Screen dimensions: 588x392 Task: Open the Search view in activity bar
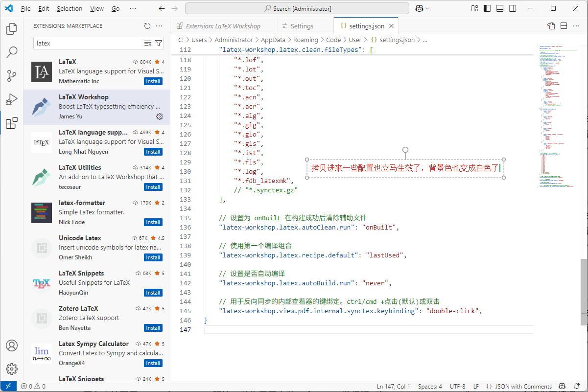[12, 52]
